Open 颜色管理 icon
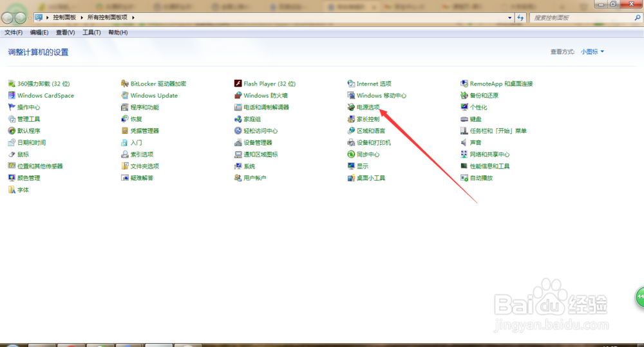 pos(12,178)
